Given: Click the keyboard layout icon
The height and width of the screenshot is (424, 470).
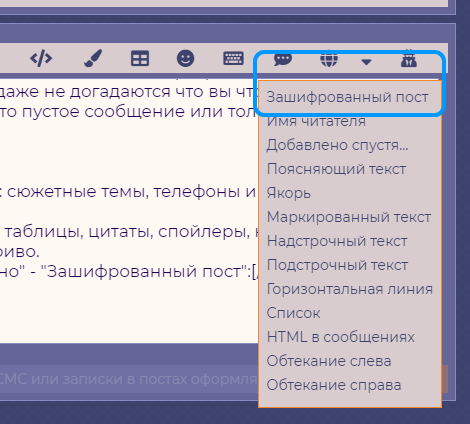Looking at the screenshot, I should 233,59.
